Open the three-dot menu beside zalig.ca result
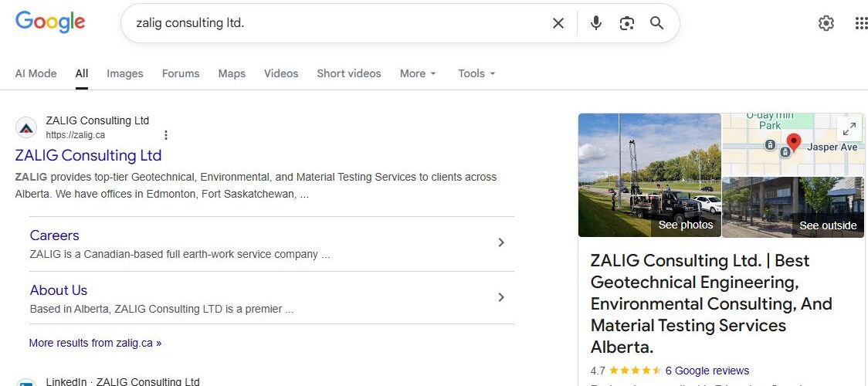 (x=165, y=135)
